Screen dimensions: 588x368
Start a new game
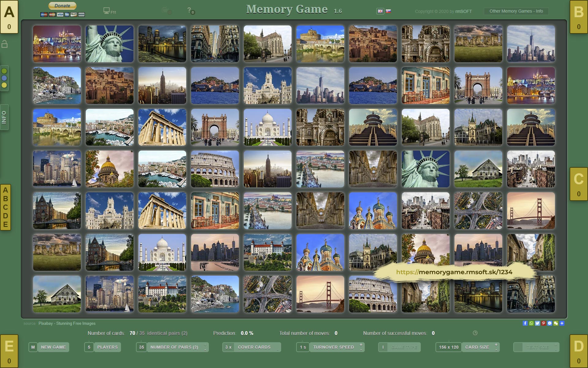pyautogui.click(x=53, y=347)
